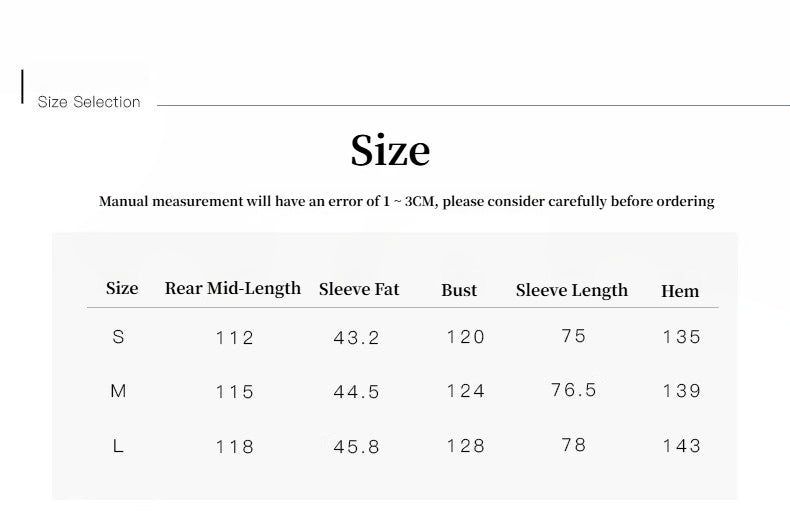
Task: Select the Sleeve Length column header
Action: [x=572, y=291]
